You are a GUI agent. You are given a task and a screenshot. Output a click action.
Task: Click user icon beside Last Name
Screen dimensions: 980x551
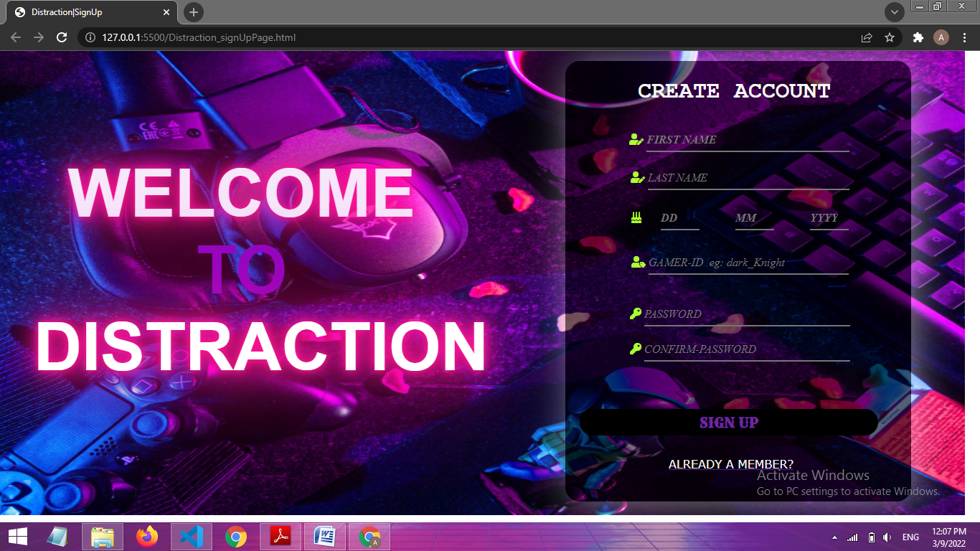637,177
